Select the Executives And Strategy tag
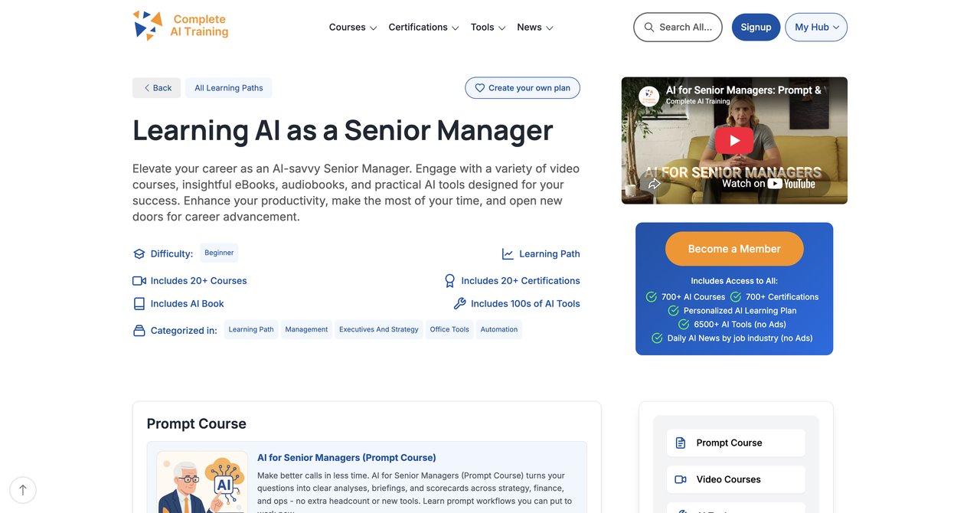Screen dimensions: 980x513 point(379,329)
